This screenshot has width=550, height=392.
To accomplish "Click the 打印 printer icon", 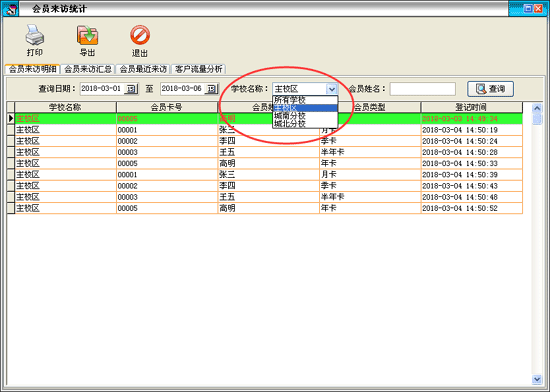I will click(34, 35).
